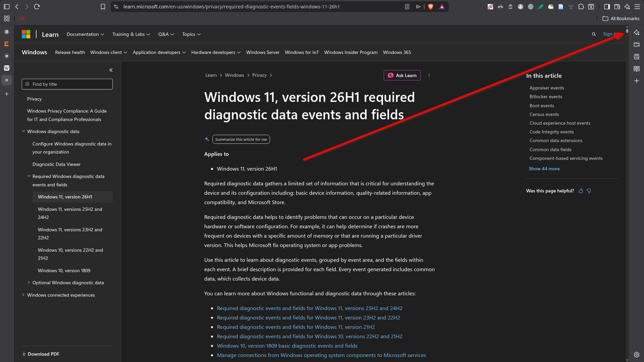Open the All Bookmarks folder

(621, 18)
